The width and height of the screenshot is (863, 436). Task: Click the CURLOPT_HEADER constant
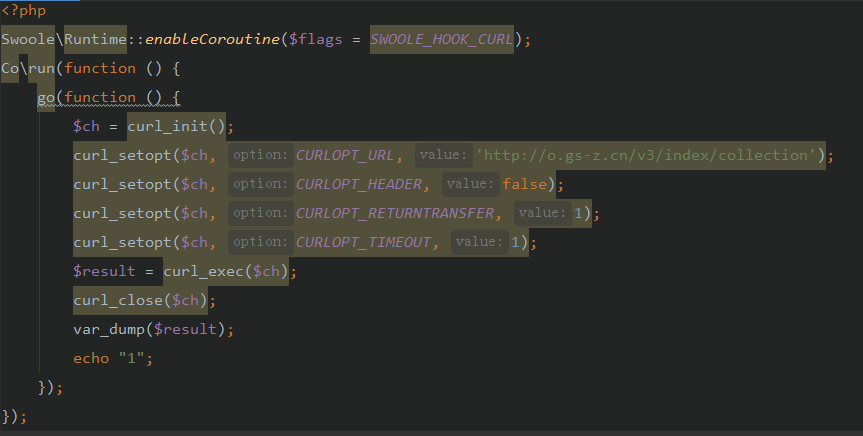pyautogui.click(x=359, y=184)
